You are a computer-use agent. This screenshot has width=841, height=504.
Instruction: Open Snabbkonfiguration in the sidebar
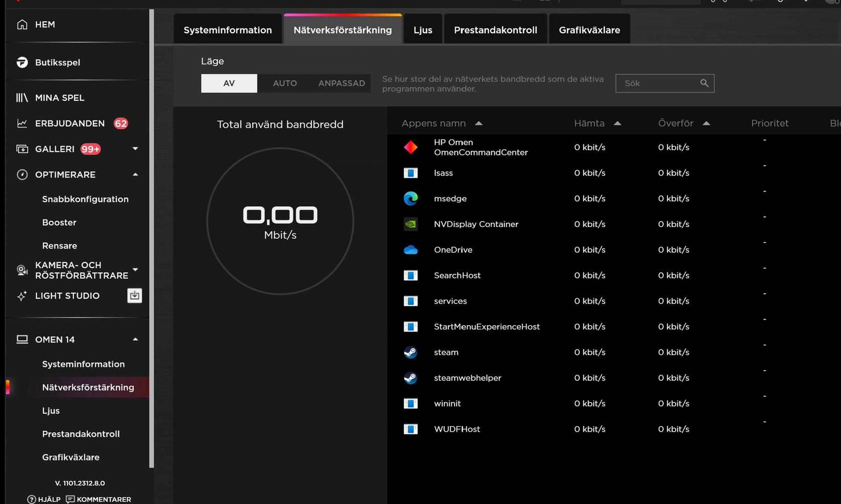coord(85,199)
